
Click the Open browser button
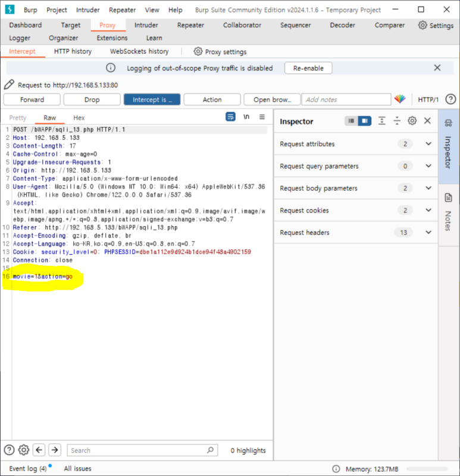(273, 99)
